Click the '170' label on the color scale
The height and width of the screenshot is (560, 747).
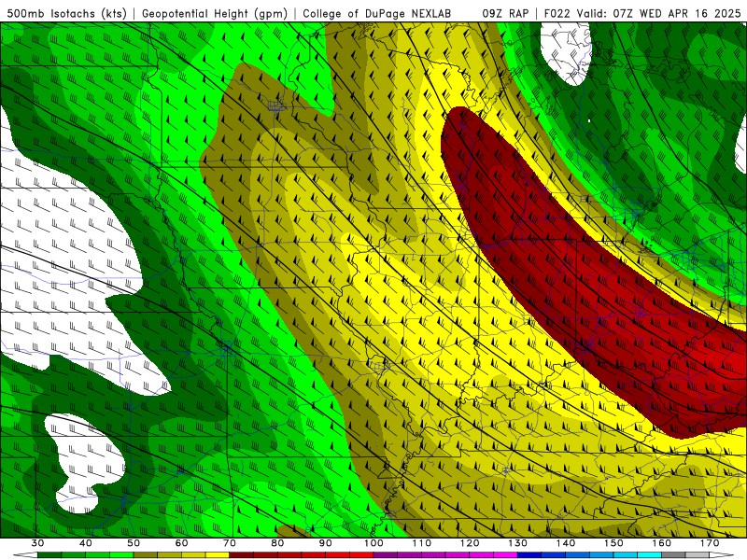[x=710, y=543]
